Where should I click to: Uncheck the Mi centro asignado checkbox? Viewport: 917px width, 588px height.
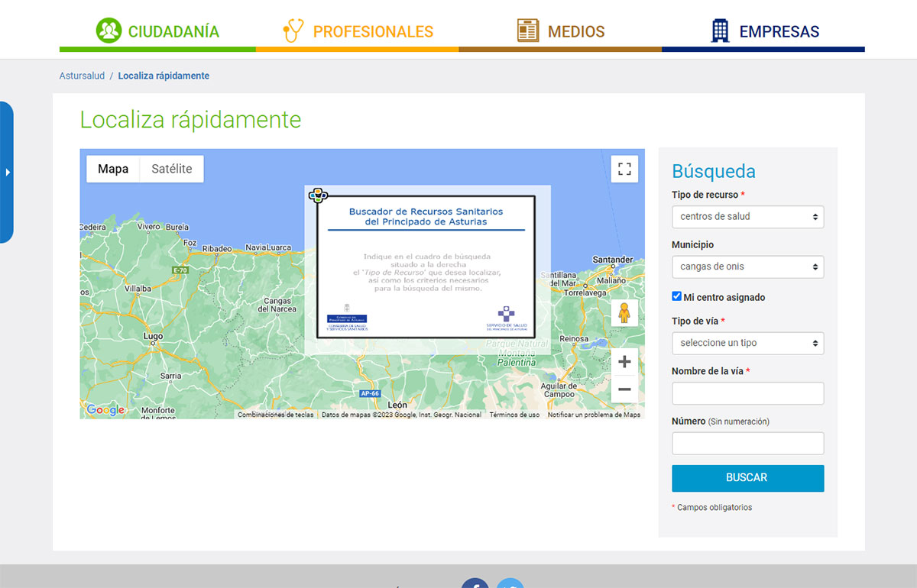pyautogui.click(x=676, y=296)
